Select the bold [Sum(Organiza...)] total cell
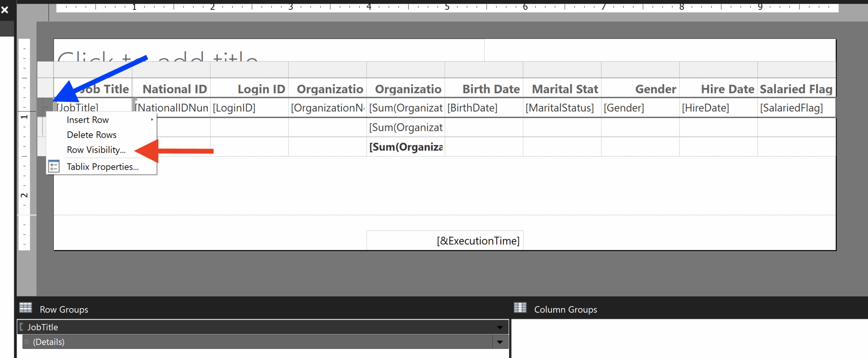The width and height of the screenshot is (868, 358). coord(406,147)
